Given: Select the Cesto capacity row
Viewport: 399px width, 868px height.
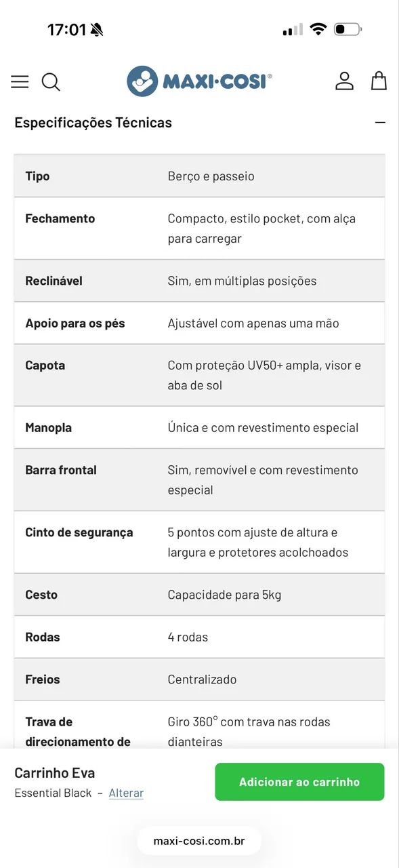Looking at the screenshot, I should (x=199, y=595).
